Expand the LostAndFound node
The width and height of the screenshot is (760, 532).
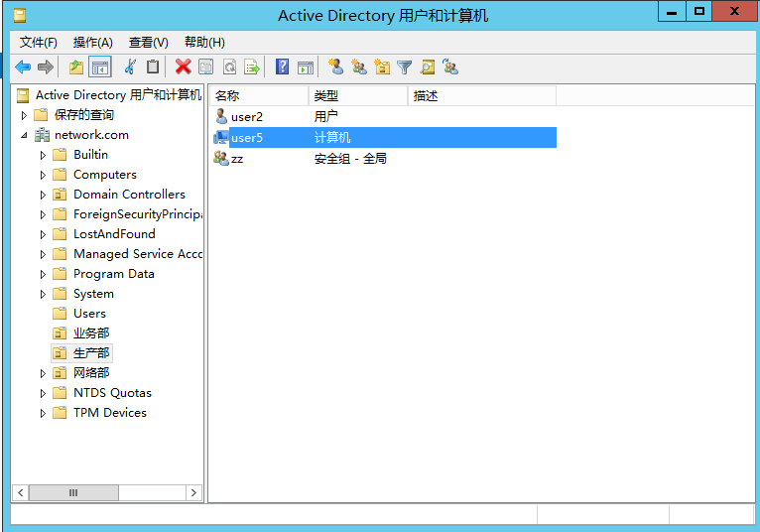pyautogui.click(x=43, y=234)
